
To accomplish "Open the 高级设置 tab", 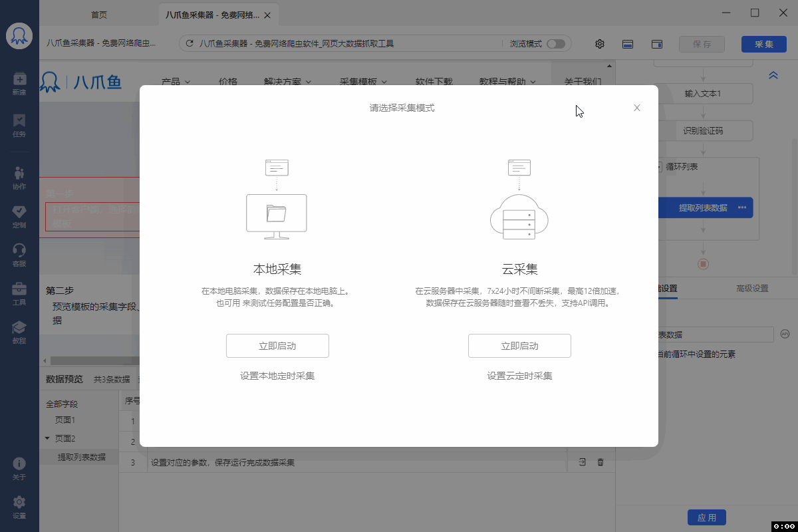I will 752,289.
